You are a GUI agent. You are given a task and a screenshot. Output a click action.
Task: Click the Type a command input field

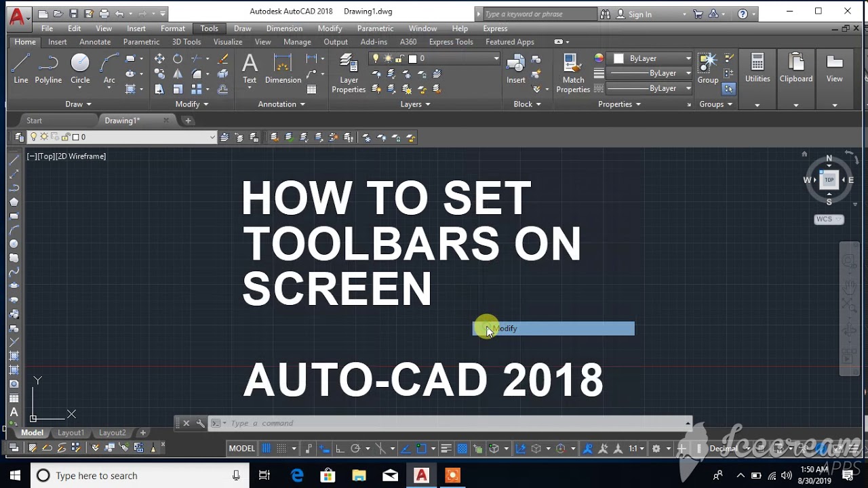(448, 424)
